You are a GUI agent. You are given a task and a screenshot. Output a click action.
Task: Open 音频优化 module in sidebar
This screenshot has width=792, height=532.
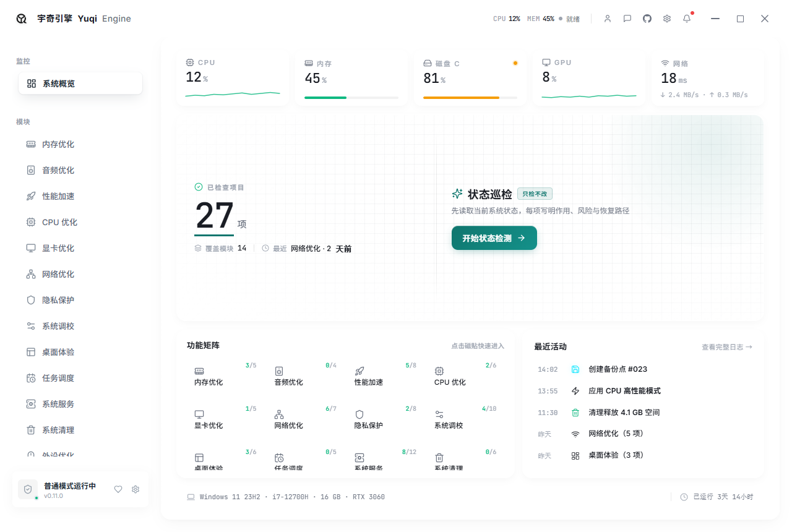coord(80,170)
